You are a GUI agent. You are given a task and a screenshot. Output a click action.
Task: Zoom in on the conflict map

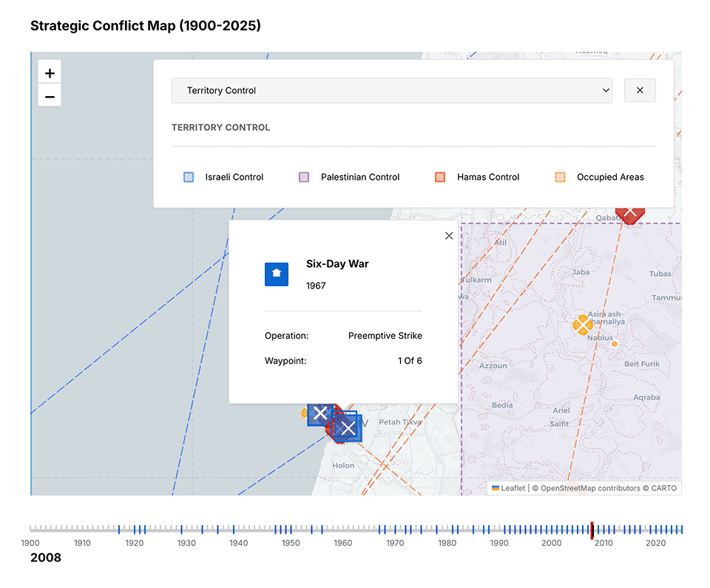pyautogui.click(x=50, y=73)
